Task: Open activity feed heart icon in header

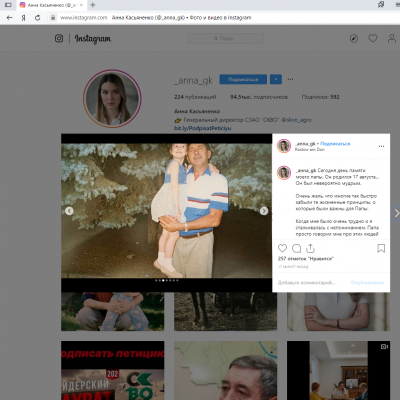Action: pyautogui.click(x=373, y=38)
